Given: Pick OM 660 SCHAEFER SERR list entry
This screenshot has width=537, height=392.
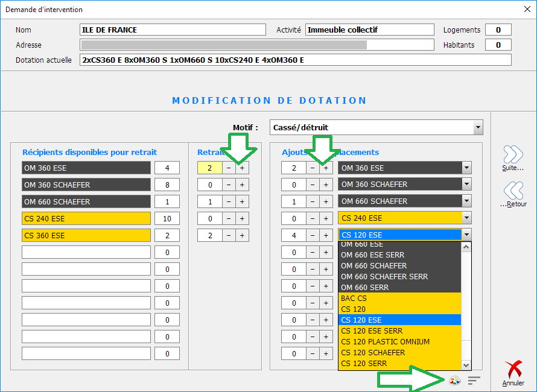Looking at the screenshot, I should tap(399, 277).
